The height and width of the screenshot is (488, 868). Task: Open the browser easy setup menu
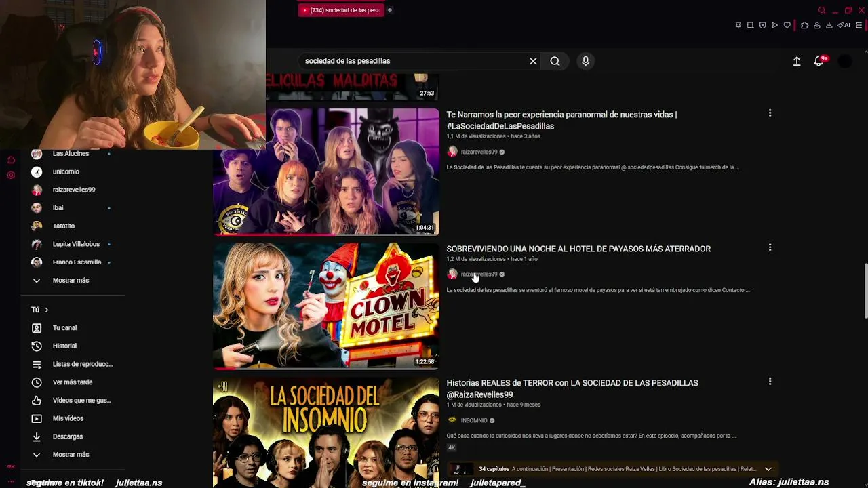click(x=859, y=25)
